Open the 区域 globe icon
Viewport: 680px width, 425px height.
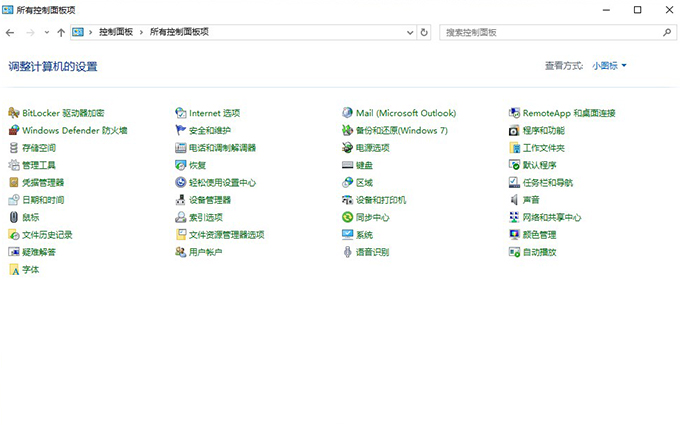(x=347, y=183)
